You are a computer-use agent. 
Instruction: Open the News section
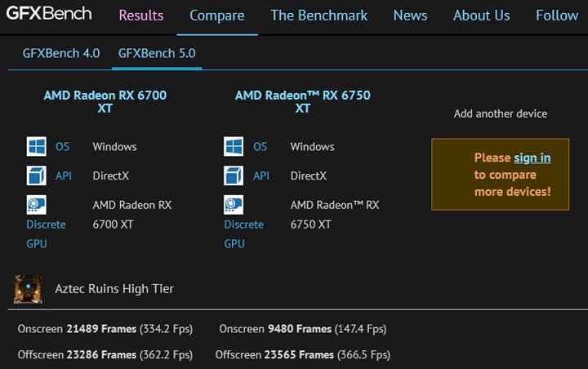410,16
